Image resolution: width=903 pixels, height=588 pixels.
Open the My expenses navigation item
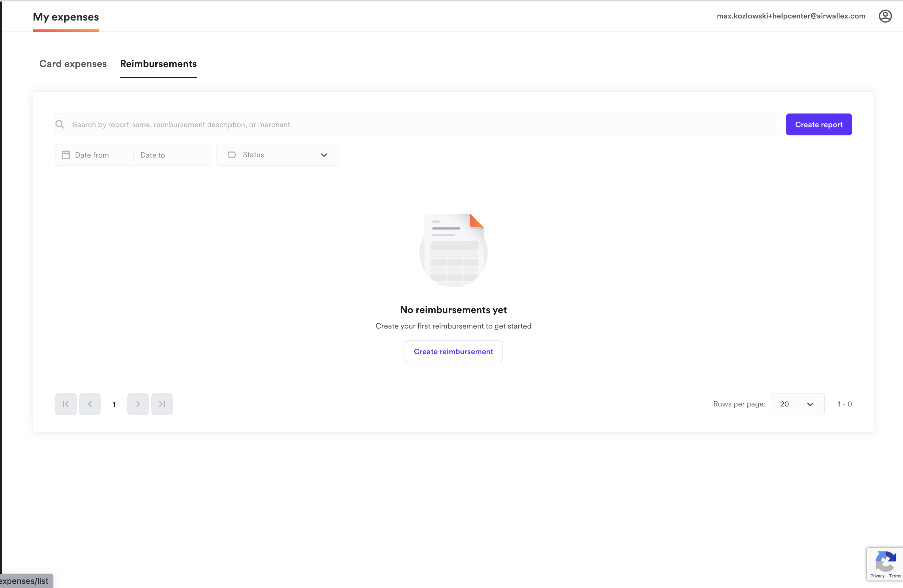point(66,17)
